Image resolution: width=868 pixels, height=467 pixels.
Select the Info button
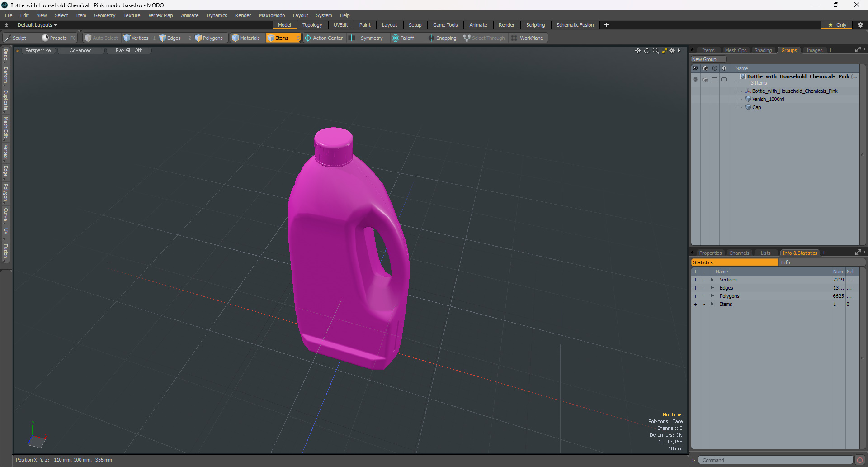coord(822,262)
